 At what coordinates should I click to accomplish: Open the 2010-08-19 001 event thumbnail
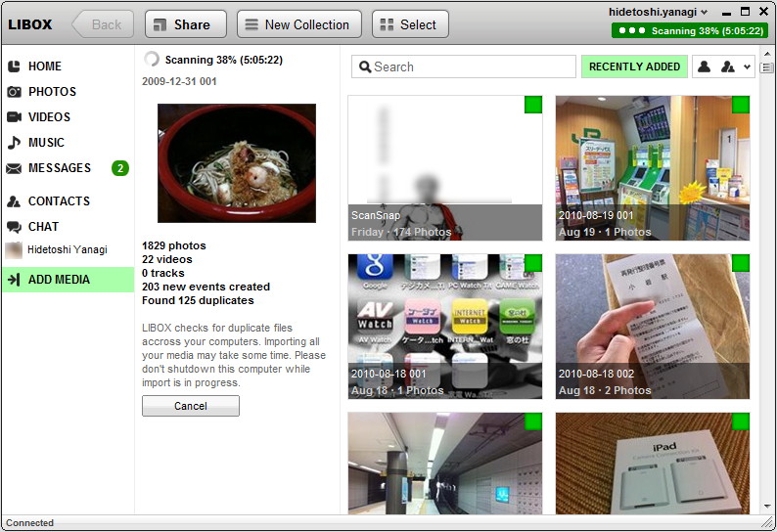653,168
